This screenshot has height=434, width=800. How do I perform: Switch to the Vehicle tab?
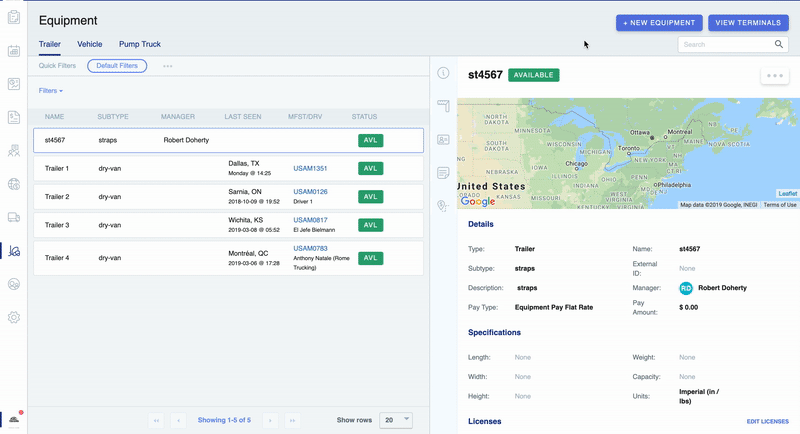(x=90, y=44)
